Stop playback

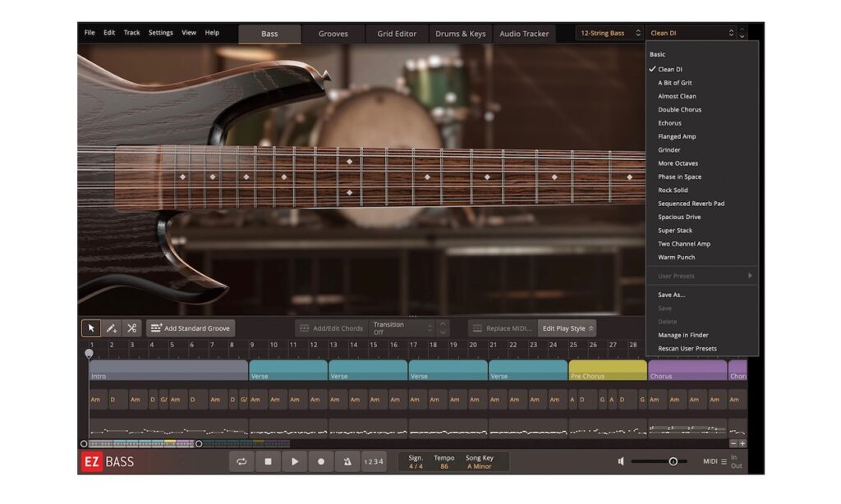click(269, 461)
